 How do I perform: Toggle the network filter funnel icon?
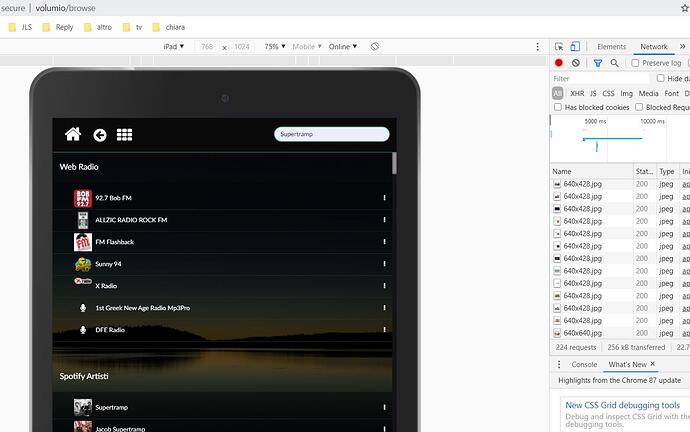[598, 63]
